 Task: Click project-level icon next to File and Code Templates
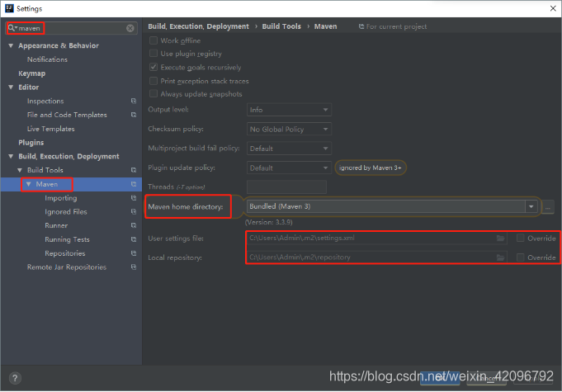[x=134, y=115]
